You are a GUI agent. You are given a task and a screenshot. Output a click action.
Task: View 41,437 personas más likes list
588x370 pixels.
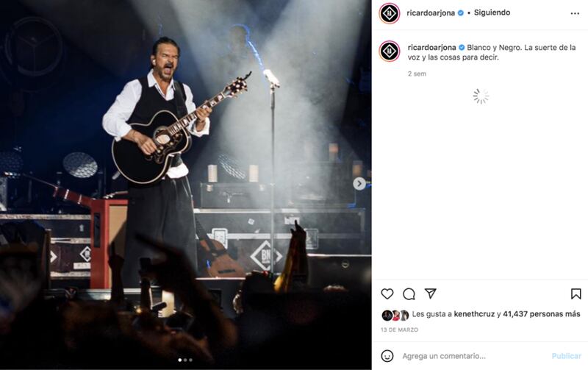542,314
